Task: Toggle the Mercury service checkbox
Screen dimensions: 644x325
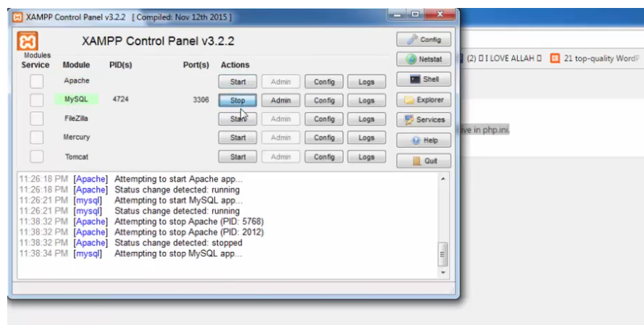Action: pyautogui.click(x=36, y=138)
